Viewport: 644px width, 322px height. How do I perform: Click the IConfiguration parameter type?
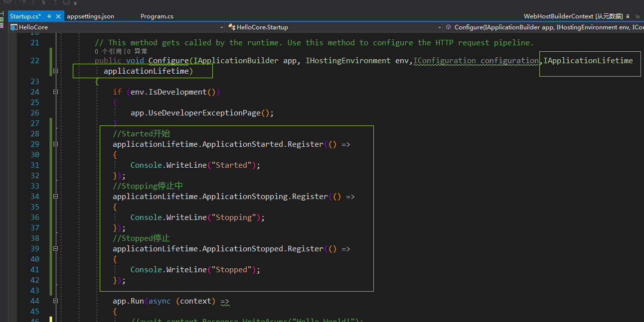pos(445,61)
